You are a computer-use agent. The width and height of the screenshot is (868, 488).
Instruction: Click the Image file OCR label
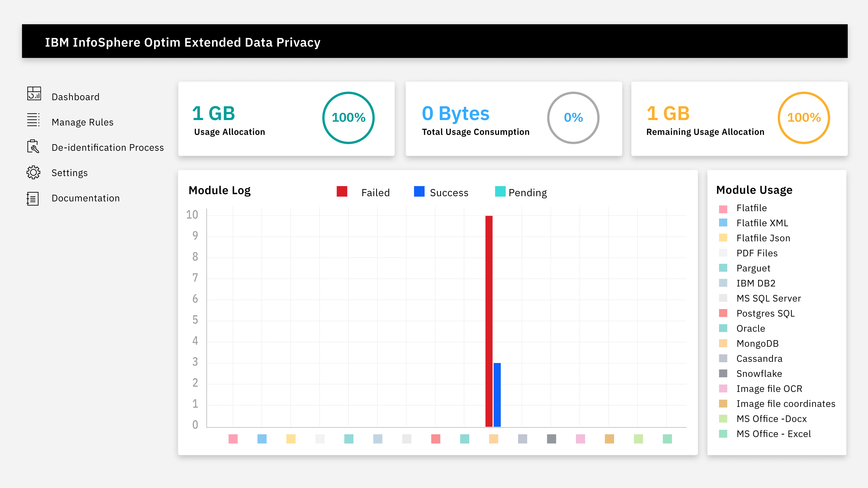[x=769, y=389]
